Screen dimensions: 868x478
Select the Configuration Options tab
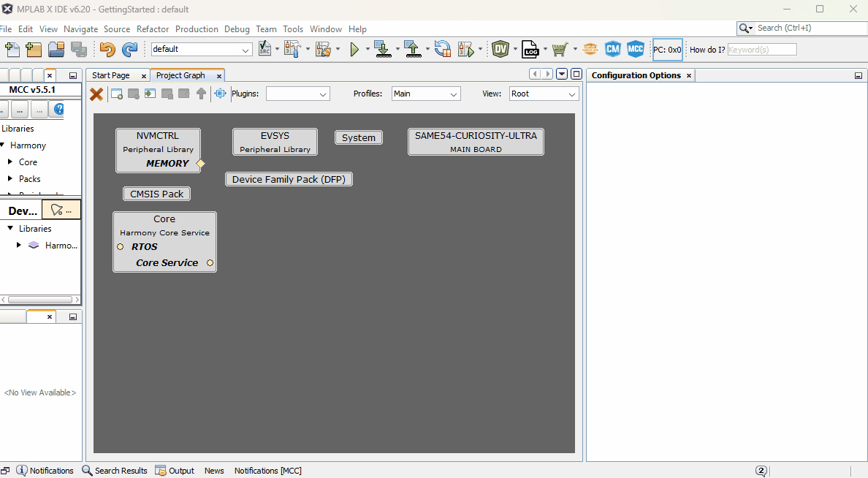tap(636, 75)
